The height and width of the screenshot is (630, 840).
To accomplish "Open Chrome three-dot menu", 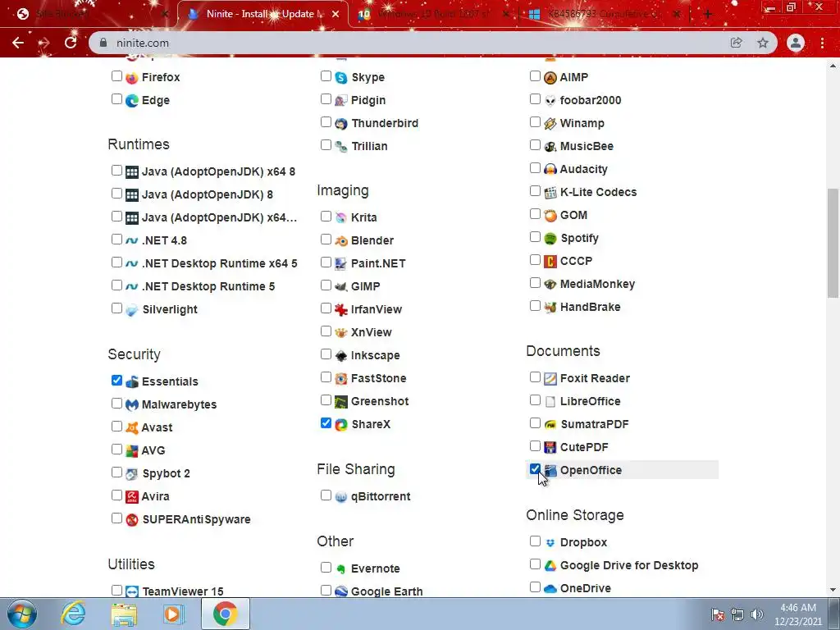I will click(822, 43).
